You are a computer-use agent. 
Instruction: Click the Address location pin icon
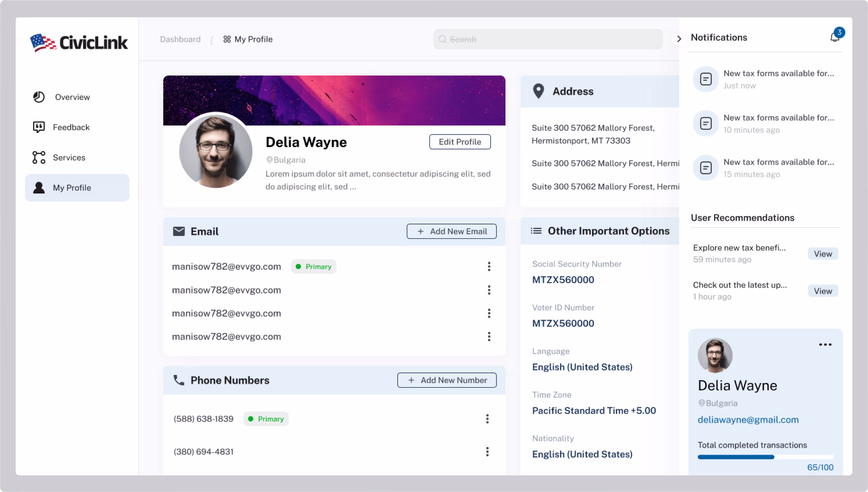pos(538,91)
